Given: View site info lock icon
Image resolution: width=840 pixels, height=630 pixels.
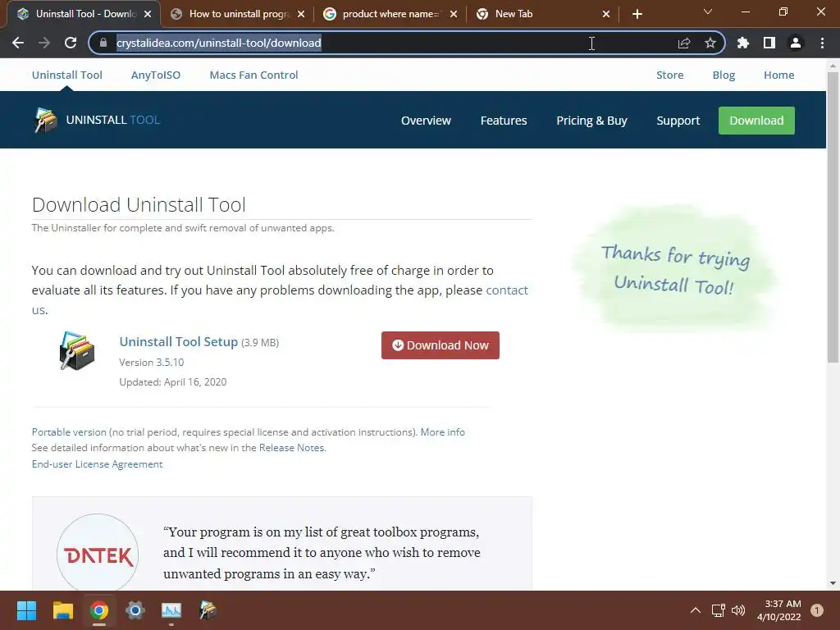Looking at the screenshot, I should (103, 43).
